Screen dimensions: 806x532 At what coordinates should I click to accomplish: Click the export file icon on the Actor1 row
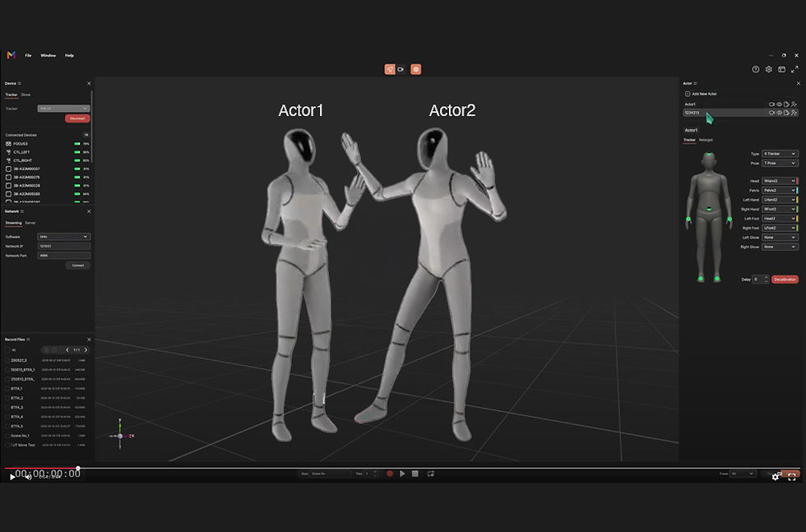tap(786, 104)
